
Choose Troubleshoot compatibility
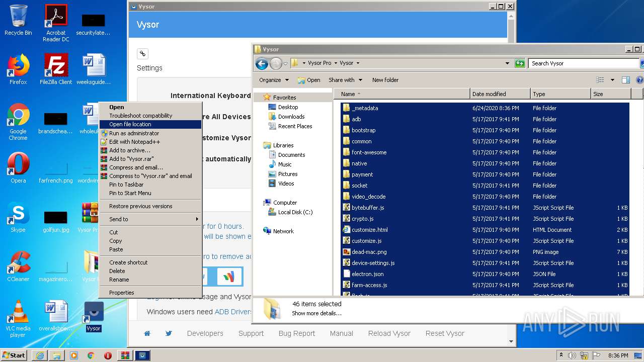pyautogui.click(x=150, y=116)
